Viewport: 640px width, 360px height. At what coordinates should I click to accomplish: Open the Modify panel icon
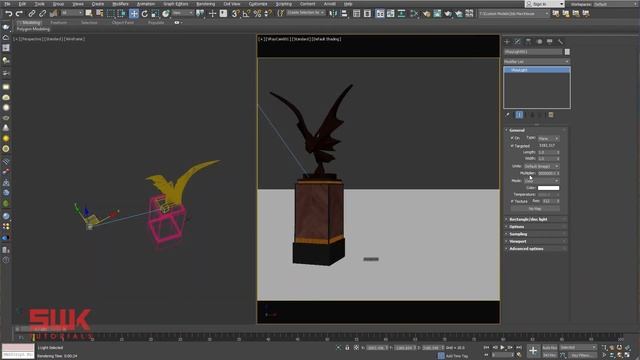coord(518,42)
